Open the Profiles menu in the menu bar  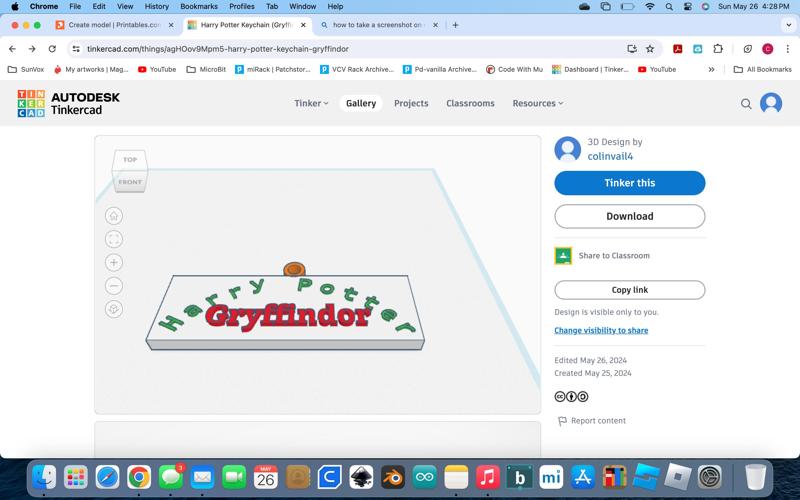(x=241, y=7)
